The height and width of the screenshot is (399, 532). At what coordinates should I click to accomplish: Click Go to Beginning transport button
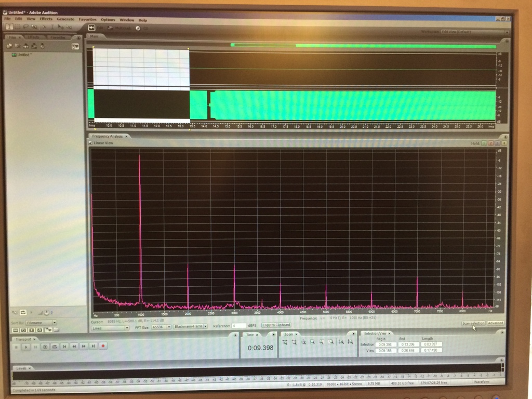pos(64,347)
